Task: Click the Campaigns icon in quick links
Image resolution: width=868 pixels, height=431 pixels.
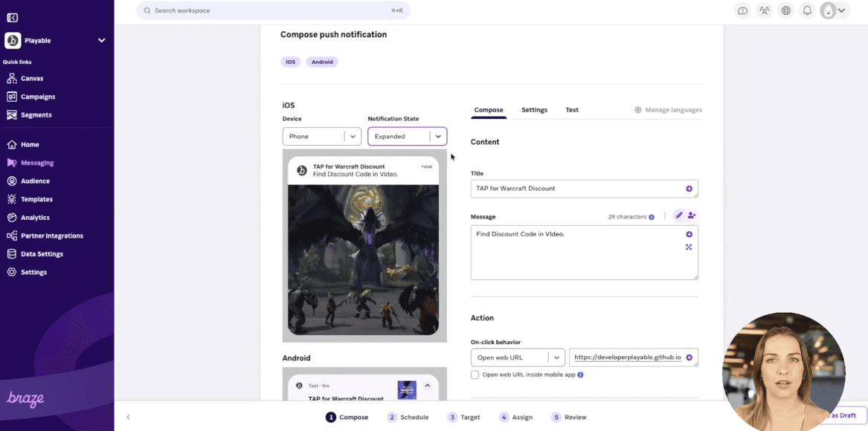Action: (12, 97)
